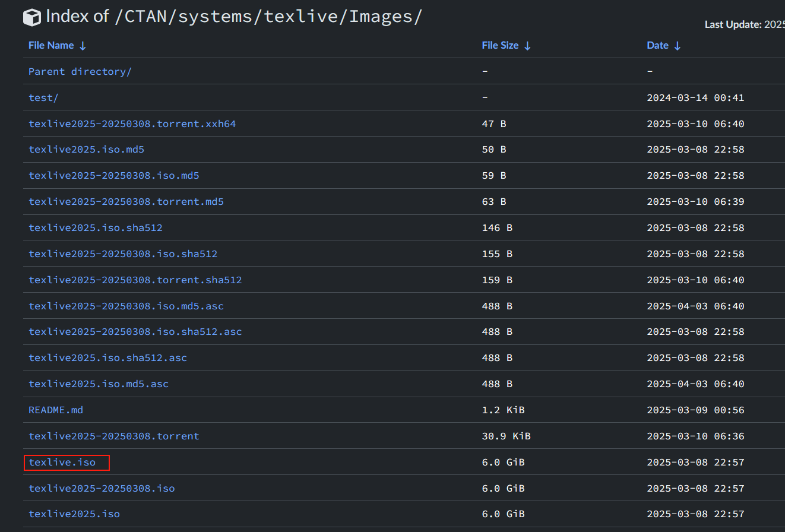The width and height of the screenshot is (785, 532).
Task: Download texlive2025-20250308.iso image
Action: [102, 489]
